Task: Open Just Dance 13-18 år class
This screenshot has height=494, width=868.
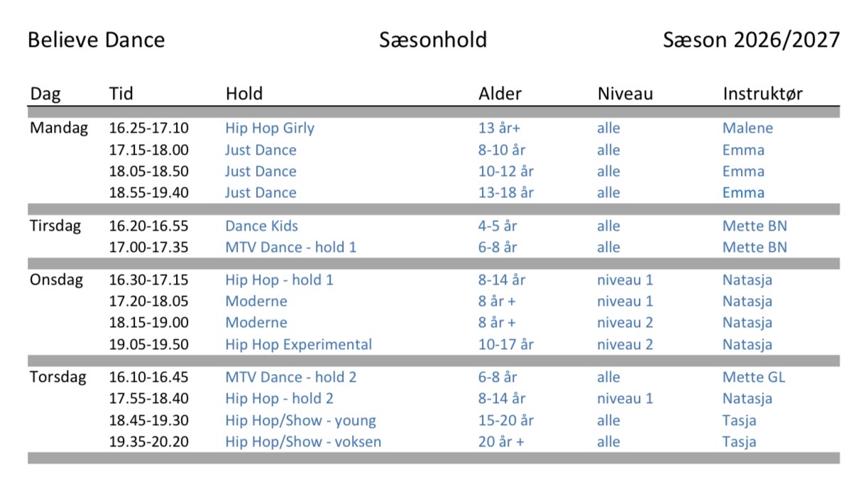Action: pyautogui.click(x=260, y=192)
